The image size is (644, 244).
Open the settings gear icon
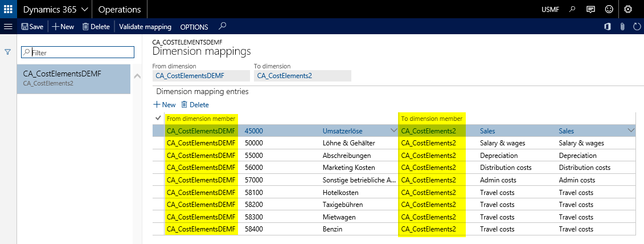[x=628, y=9]
